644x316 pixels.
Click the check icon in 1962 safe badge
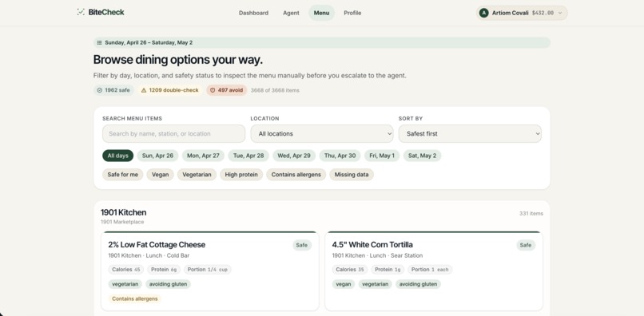click(x=99, y=90)
